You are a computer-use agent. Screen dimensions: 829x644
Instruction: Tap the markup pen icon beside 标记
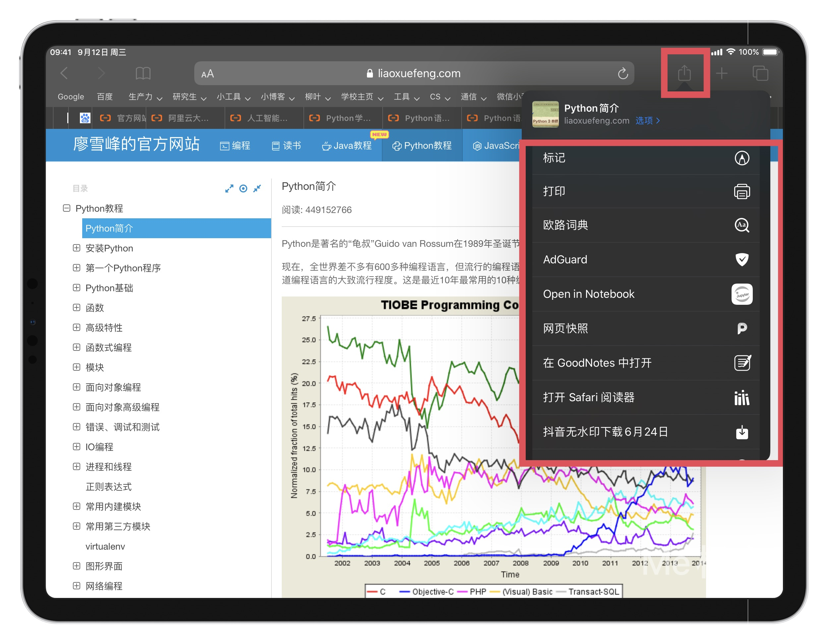(x=742, y=158)
